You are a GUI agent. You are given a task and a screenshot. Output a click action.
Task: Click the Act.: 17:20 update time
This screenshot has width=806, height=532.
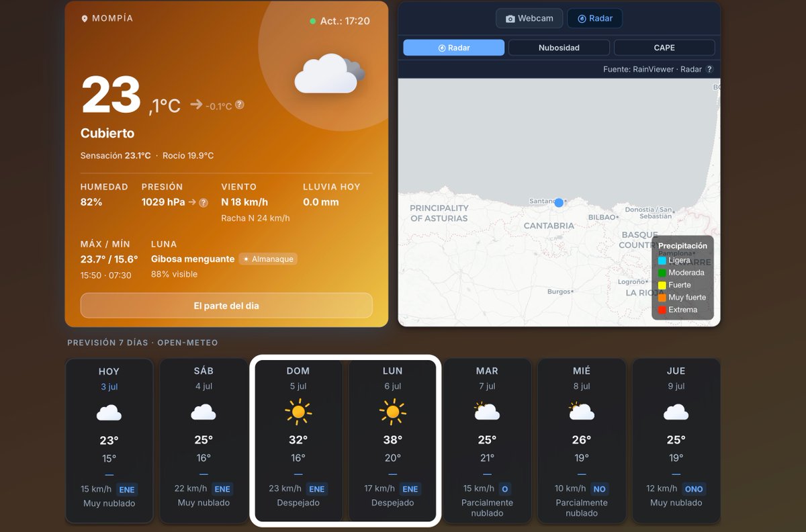[x=345, y=21]
